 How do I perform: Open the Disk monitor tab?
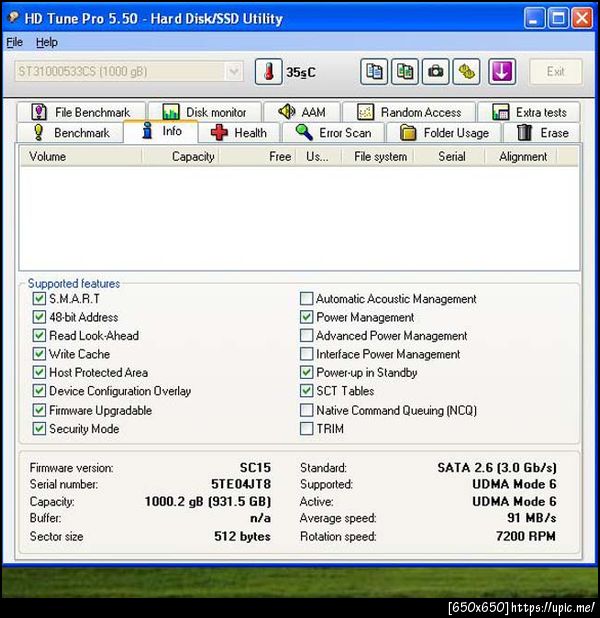coord(205,112)
